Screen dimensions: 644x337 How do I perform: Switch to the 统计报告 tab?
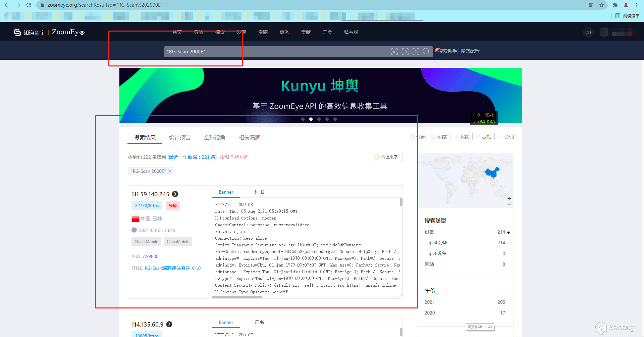pyautogui.click(x=180, y=138)
